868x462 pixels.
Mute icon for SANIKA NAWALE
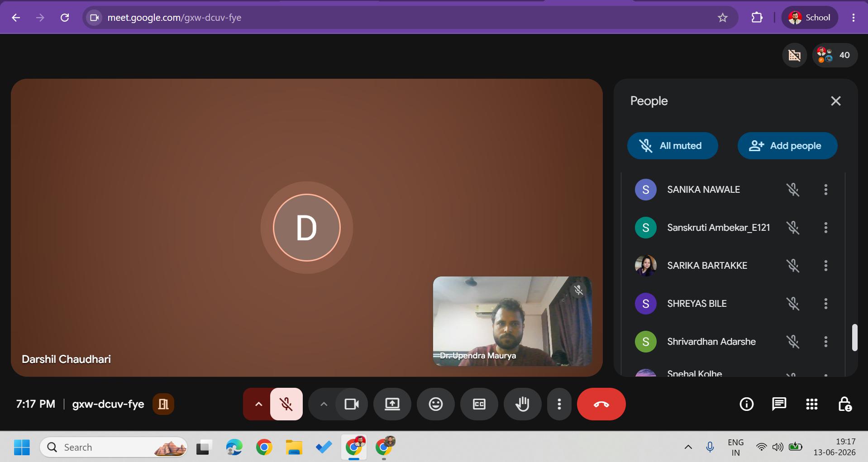pos(792,190)
